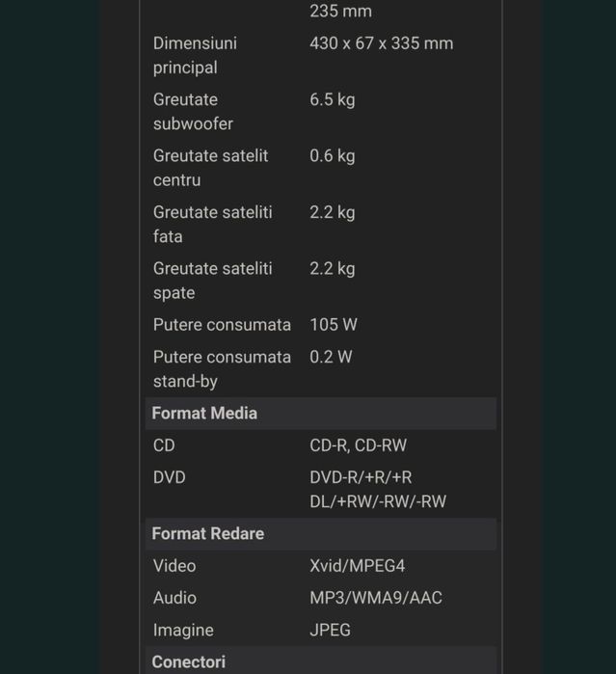The height and width of the screenshot is (674, 616).
Task: Click the Putere consumata stand-by label
Action: (x=222, y=368)
